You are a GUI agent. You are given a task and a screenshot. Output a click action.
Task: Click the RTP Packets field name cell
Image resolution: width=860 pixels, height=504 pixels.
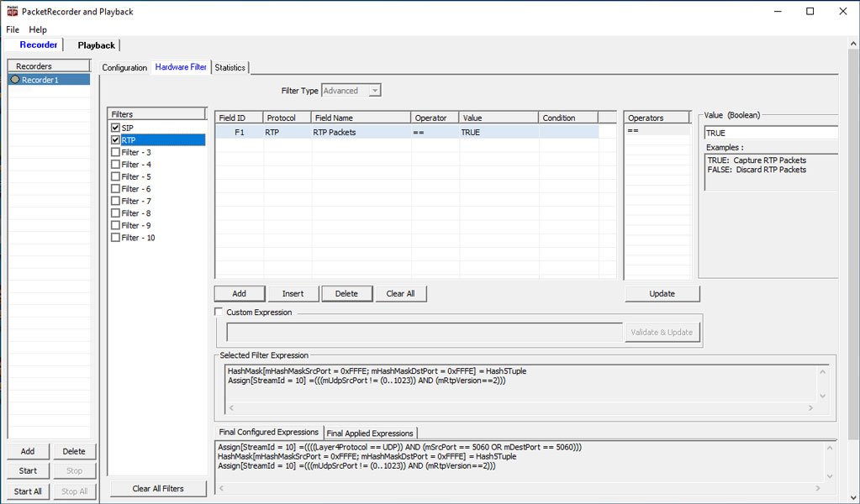click(x=361, y=132)
